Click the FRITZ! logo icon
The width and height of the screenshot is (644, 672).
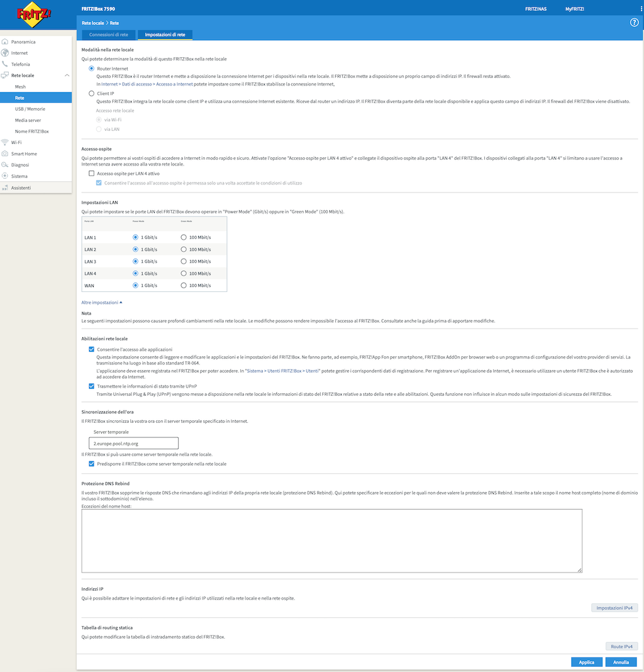coord(35,14)
